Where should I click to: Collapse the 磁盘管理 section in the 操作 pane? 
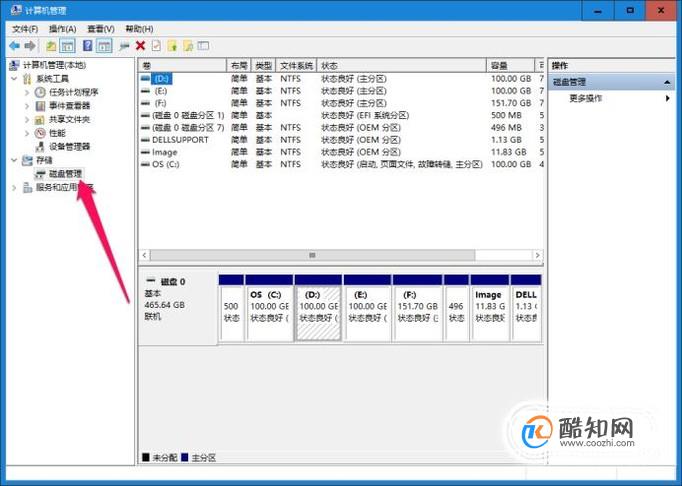pyautogui.click(x=667, y=82)
